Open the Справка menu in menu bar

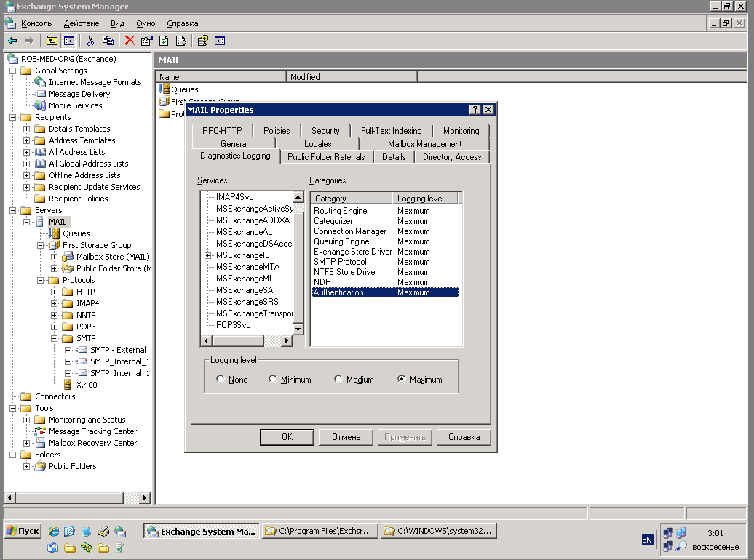(x=182, y=23)
